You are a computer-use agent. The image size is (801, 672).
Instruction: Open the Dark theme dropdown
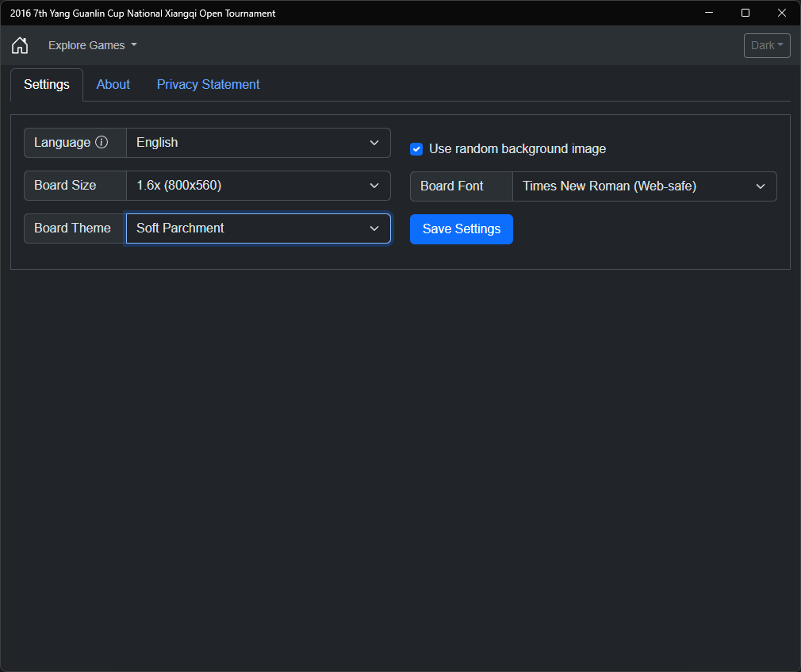(x=767, y=45)
